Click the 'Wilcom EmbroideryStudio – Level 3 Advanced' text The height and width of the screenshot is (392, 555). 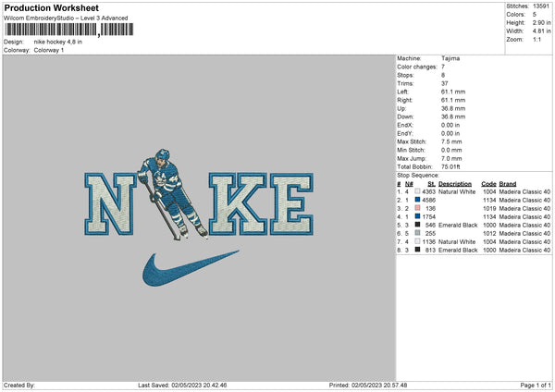66,18
